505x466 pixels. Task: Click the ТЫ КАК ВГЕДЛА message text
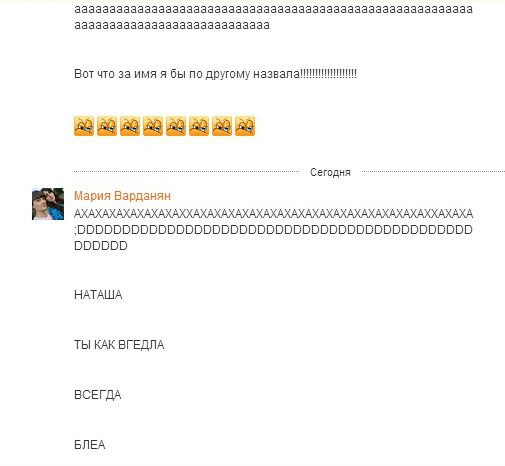119,345
